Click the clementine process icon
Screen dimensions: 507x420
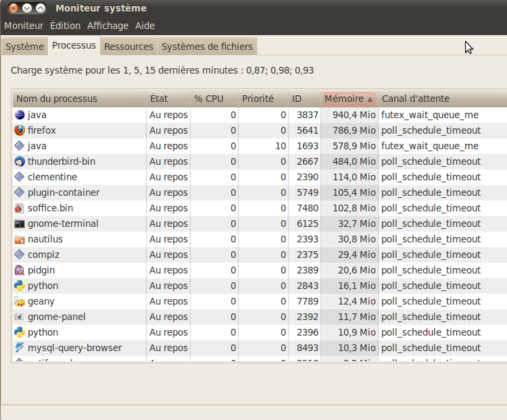20,177
